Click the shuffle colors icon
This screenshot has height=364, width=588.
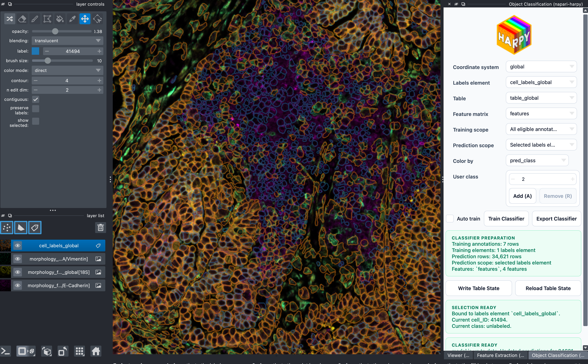10,19
